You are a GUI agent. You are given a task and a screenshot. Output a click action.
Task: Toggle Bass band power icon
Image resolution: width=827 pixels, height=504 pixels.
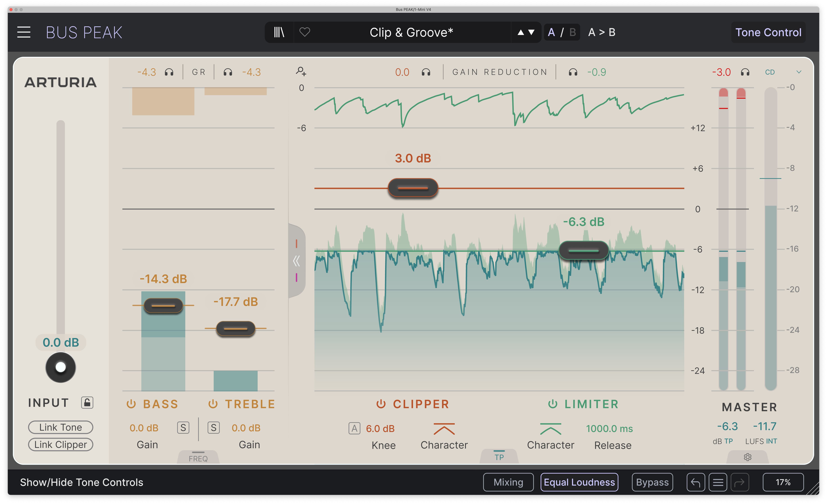(131, 404)
